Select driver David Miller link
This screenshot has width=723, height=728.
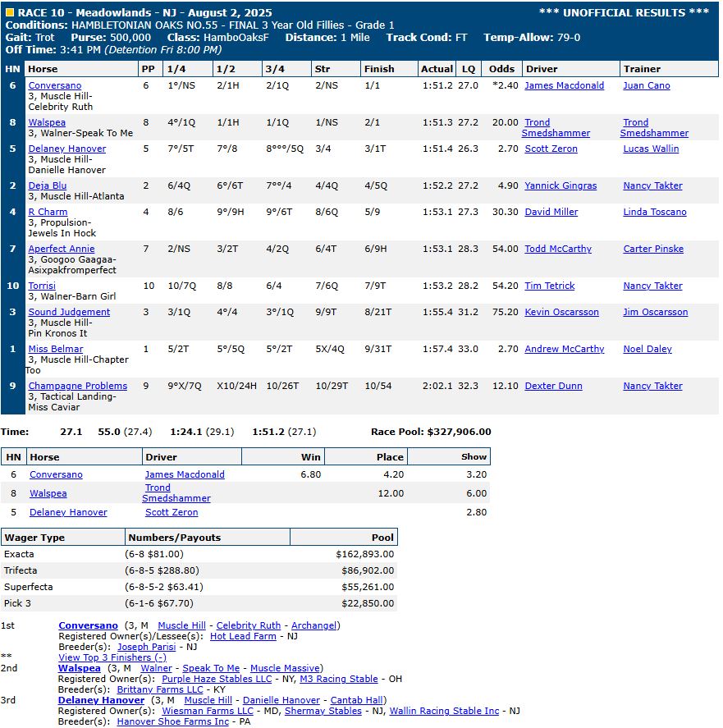pyautogui.click(x=551, y=212)
